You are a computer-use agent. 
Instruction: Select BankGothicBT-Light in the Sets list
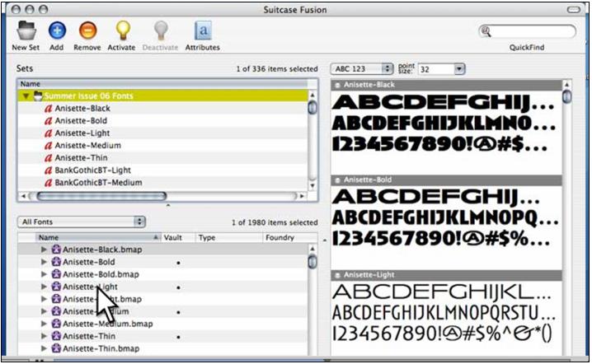coord(93,170)
